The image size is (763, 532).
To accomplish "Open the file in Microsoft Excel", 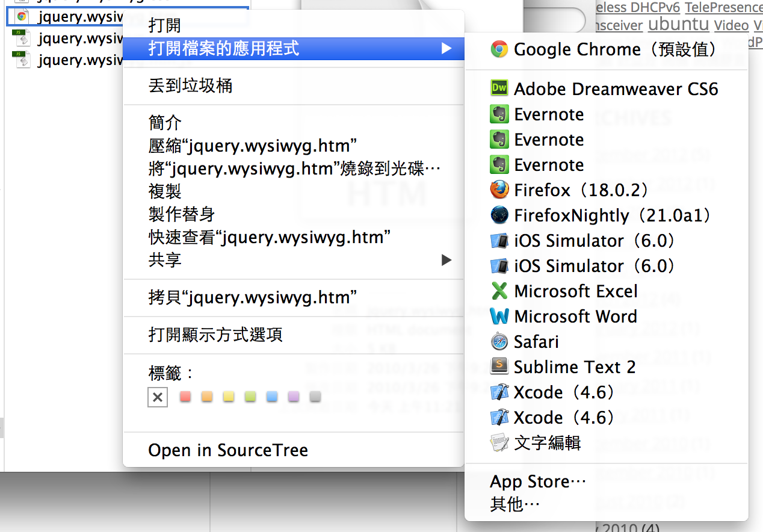I will click(x=607, y=291).
